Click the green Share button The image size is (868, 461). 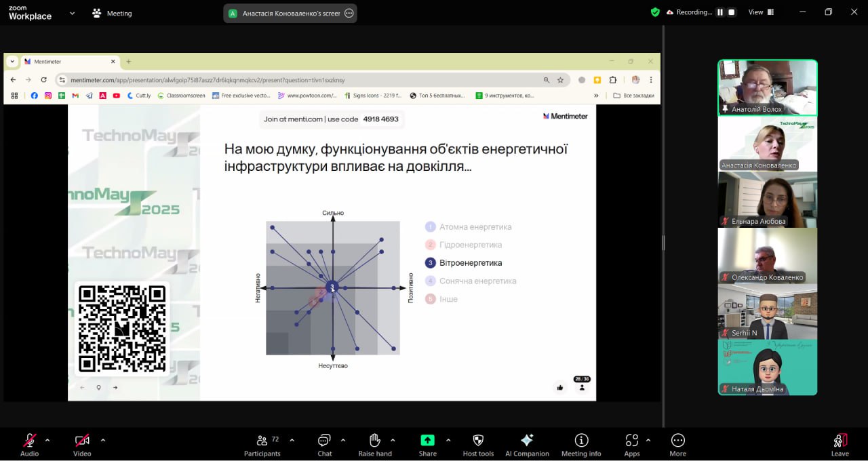click(427, 444)
